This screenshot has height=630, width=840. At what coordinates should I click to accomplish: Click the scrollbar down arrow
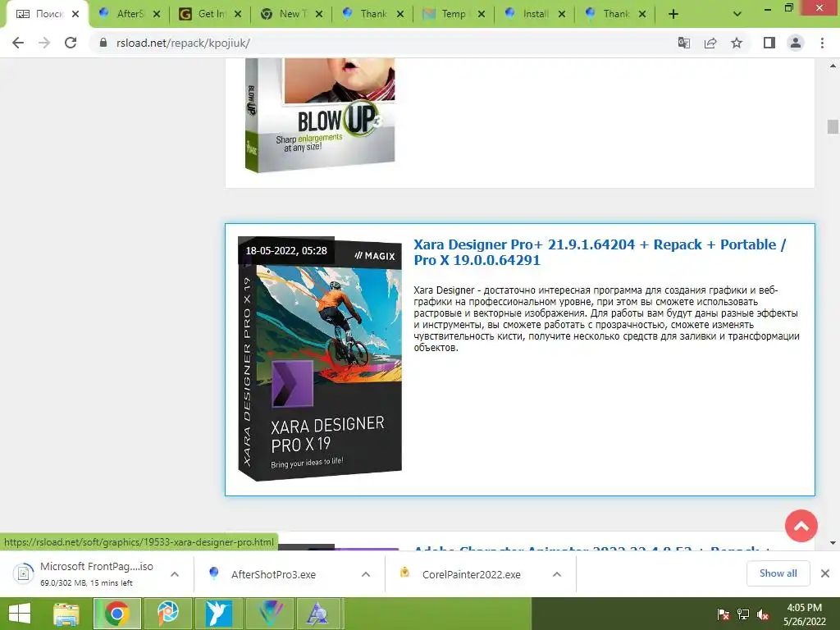pyautogui.click(x=833, y=543)
